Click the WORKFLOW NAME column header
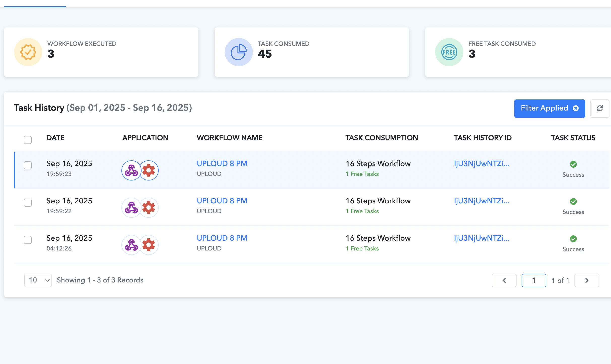The height and width of the screenshot is (364, 611). click(230, 138)
